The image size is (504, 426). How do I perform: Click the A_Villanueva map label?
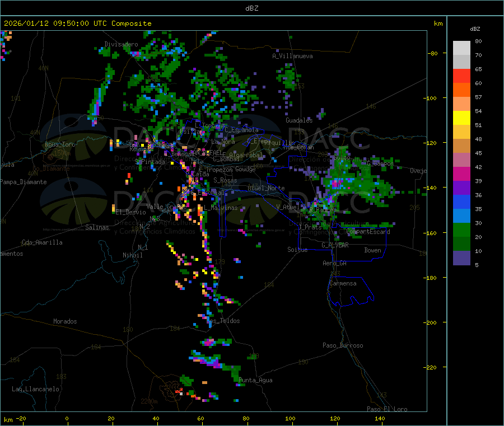[x=292, y=56]
